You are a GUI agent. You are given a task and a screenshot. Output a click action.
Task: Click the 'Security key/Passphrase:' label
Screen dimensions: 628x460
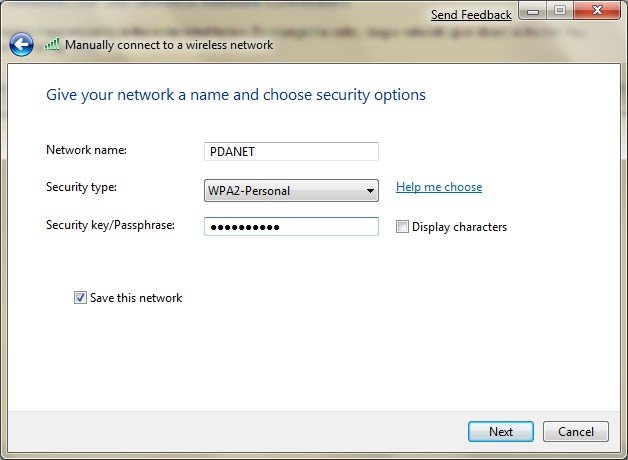tap(110, 225)
